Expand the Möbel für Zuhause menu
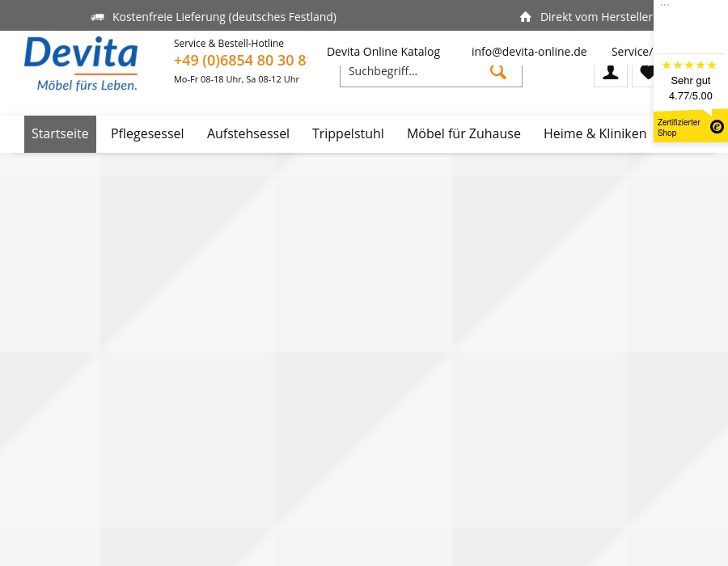The height and width of the screenshot is (566, 728). 463,133
